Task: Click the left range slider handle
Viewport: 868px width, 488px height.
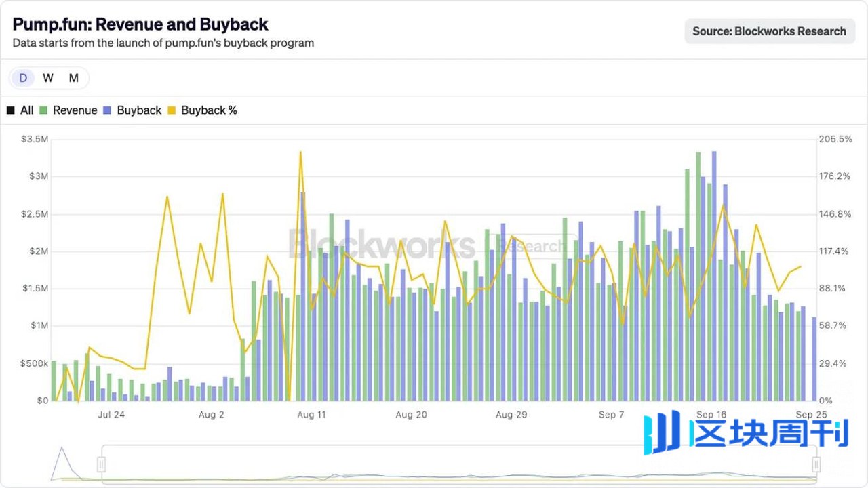Action: tap(102, 464)
